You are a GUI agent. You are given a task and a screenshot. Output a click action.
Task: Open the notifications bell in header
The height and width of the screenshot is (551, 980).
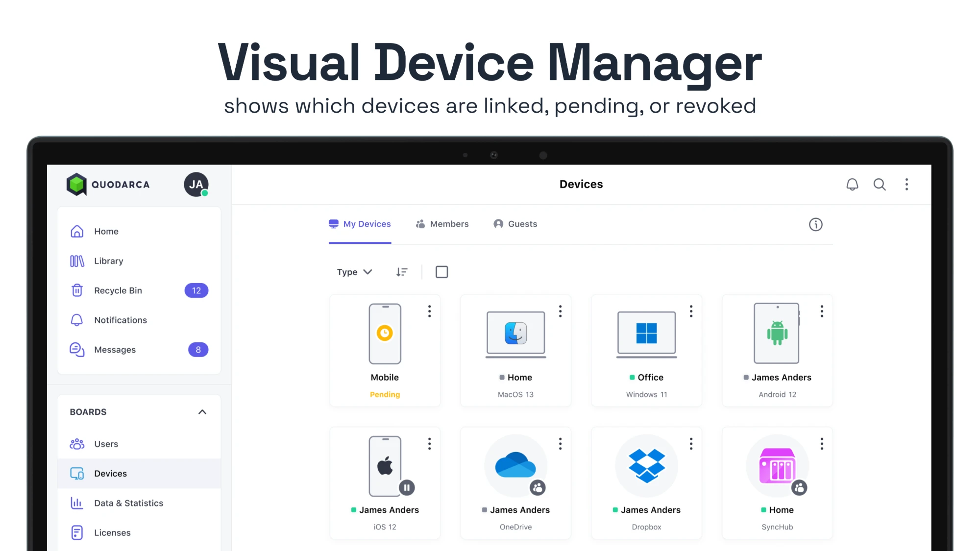click(852, 185)
